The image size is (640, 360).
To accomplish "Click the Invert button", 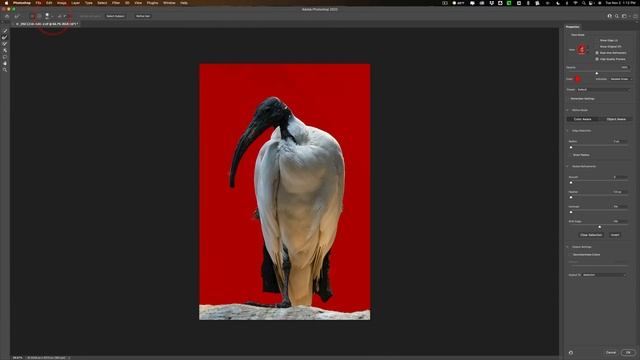I will (615, 235).
